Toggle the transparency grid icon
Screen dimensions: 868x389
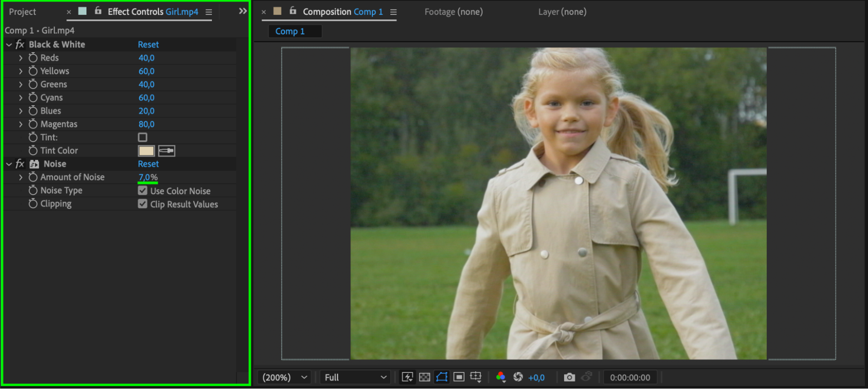424,377
